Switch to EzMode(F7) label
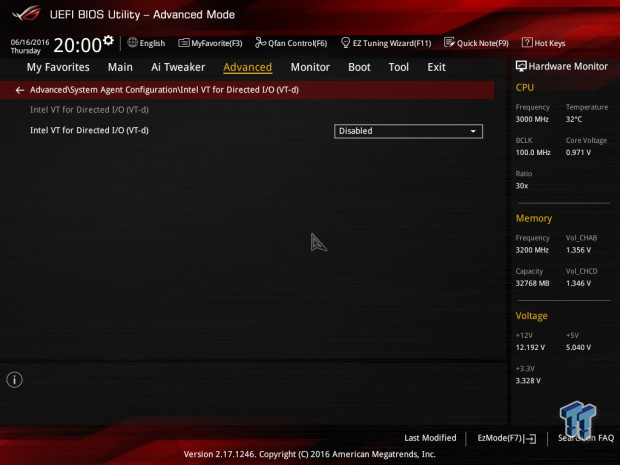Viewport: 620px width, 465px height. [x=500, y=438]
